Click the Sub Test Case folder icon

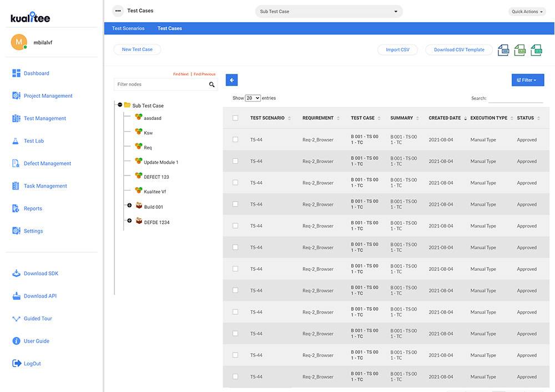point(128,105)
